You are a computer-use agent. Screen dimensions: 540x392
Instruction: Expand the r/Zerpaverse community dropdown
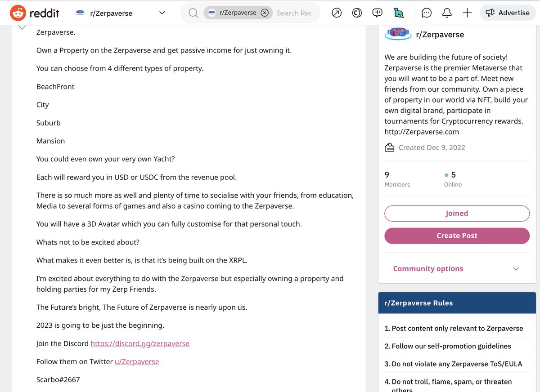pyautogui.click(x=162, y=13)
